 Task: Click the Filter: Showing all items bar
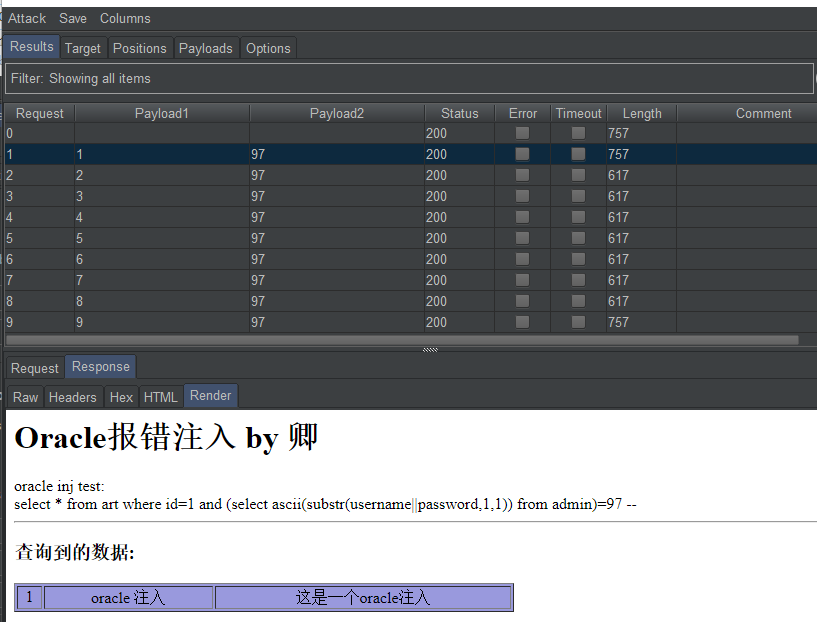[409, 79]
